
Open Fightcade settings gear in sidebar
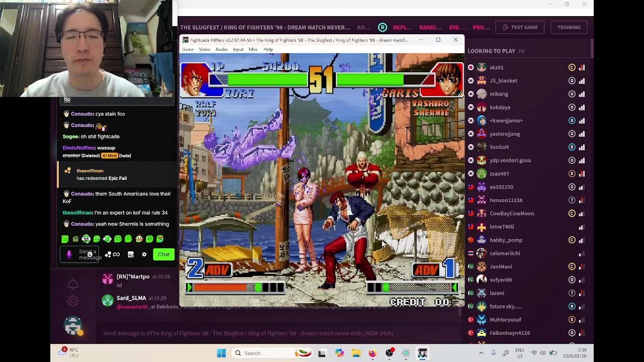pos(73,301)
